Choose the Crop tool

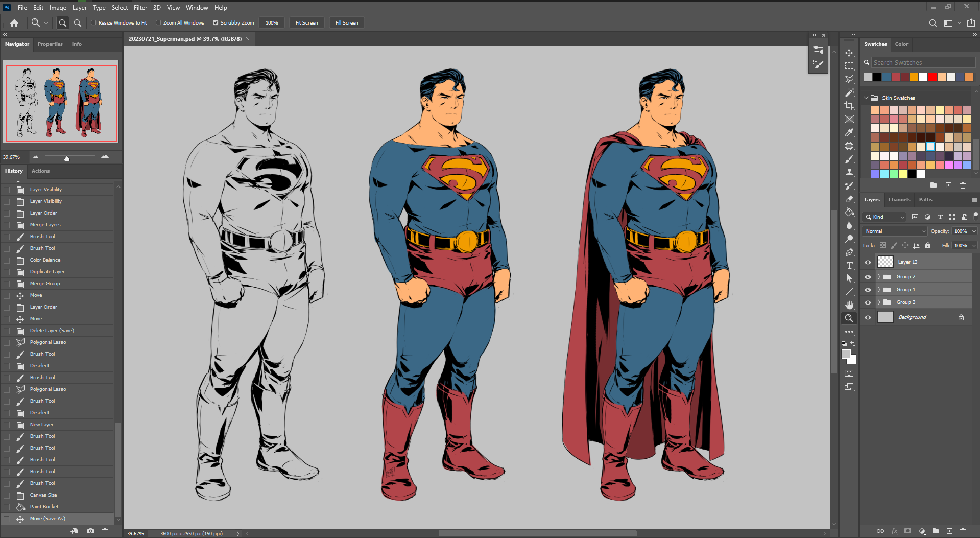(849, 106)
